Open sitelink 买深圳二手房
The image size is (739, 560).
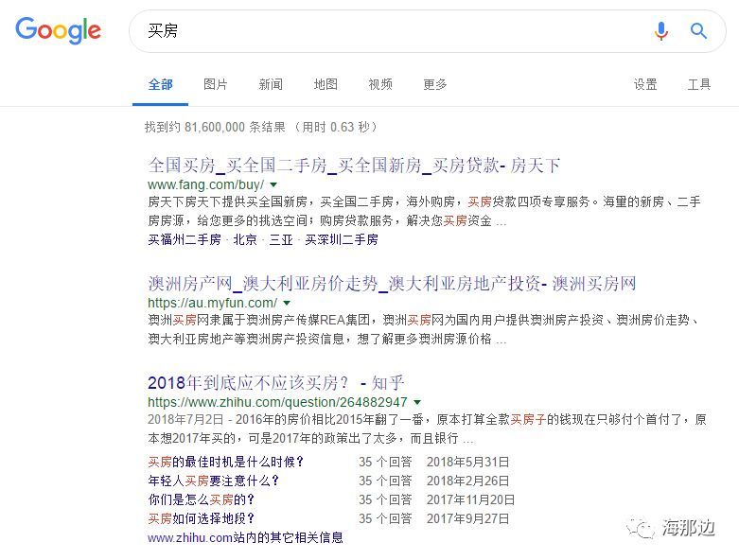click(x=342, y=239)
